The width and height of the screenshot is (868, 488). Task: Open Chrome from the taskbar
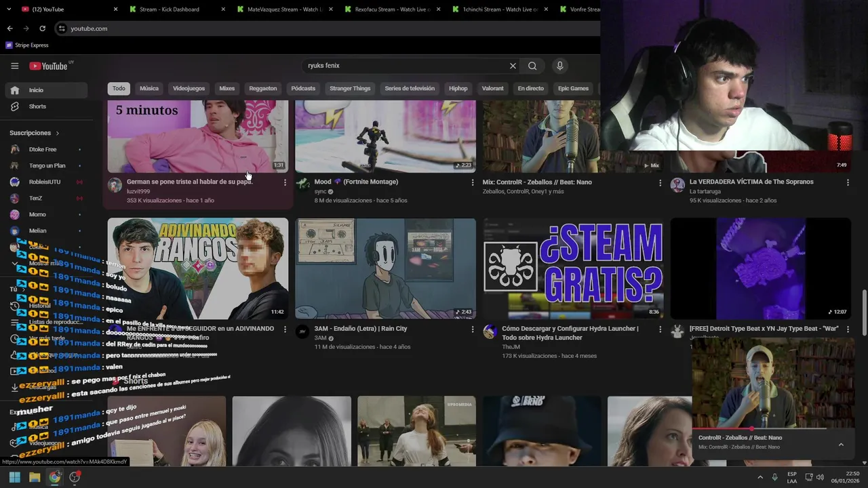[55, 477]
